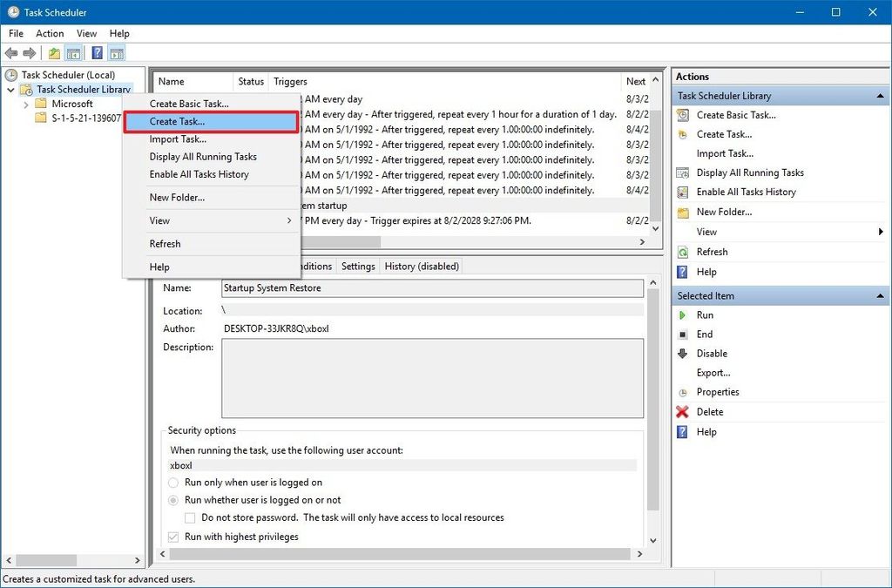Click inside the Description field
The image size is (892, 588).
(x=433, y=378)
